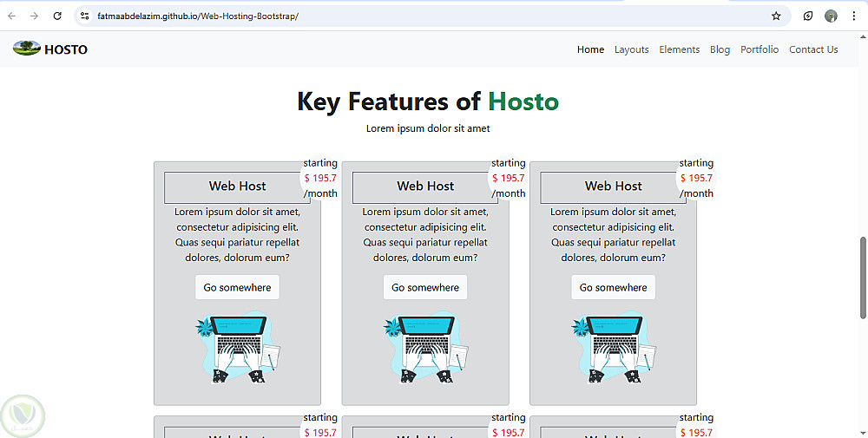Click Web Host title in first card

coord(237,186)
